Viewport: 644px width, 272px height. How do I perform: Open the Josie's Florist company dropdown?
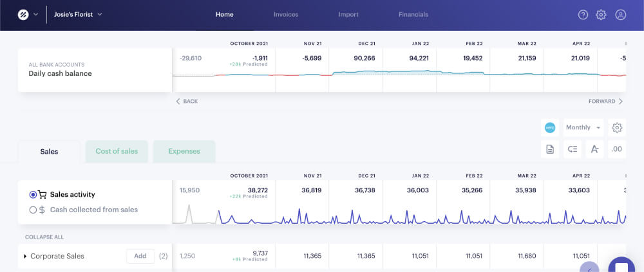pos(78,14)
